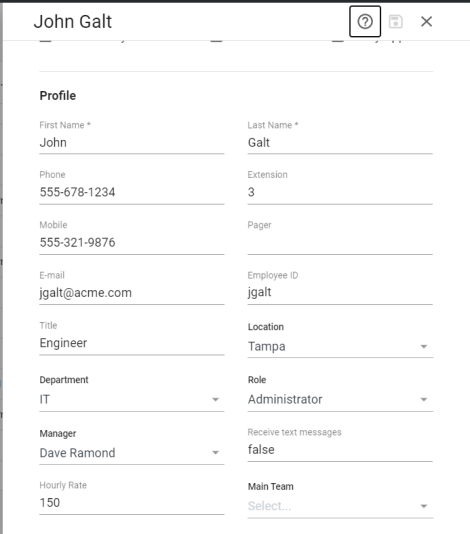Focus the Phone number field
This screenshot has width=470, height=534.
coord(131,193)
